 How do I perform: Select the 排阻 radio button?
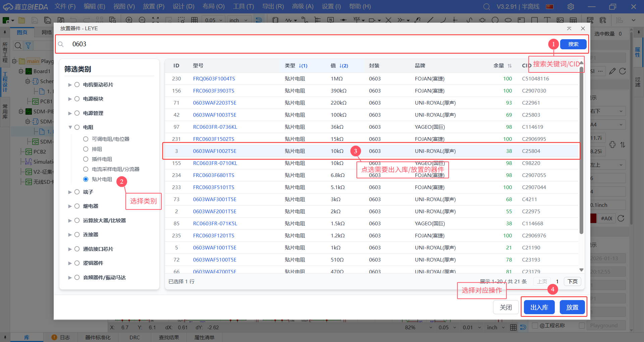click(x=86, y=149)
